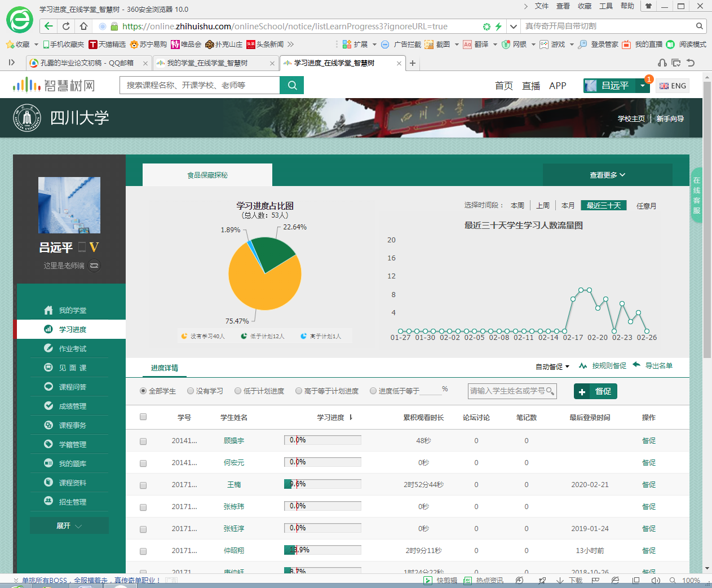
Task: Switch to the 本周 time range
Action: [x=517, y=206]
